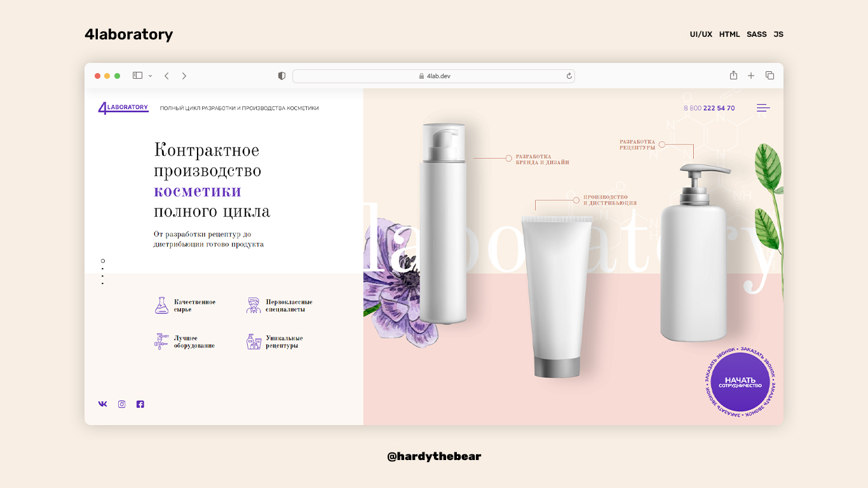
Task: Click the Производство и дистрибьюция hotspot
Action: coord(576,200)
